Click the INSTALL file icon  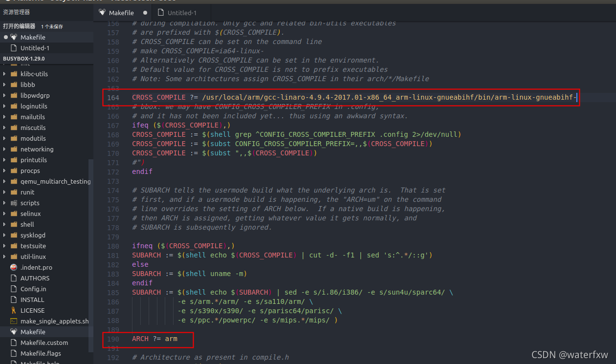[x=14, y=300]
